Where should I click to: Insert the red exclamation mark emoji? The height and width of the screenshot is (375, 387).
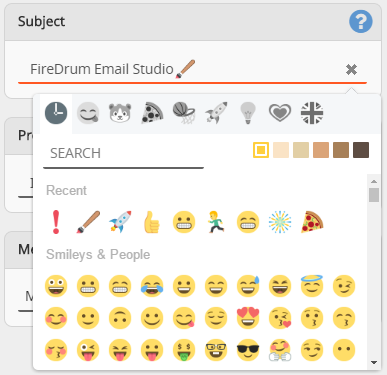tap(56, 222)
